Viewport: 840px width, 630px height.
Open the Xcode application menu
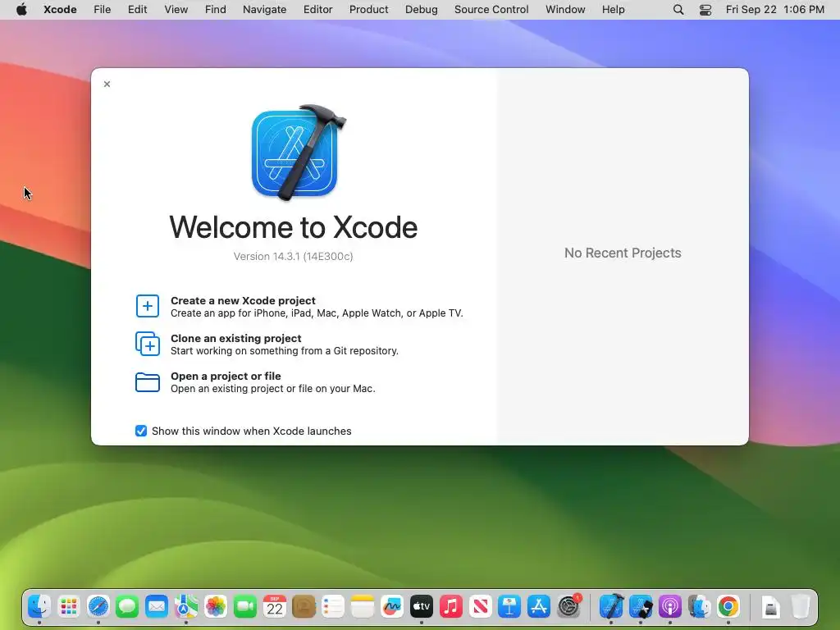click(60, 10)
